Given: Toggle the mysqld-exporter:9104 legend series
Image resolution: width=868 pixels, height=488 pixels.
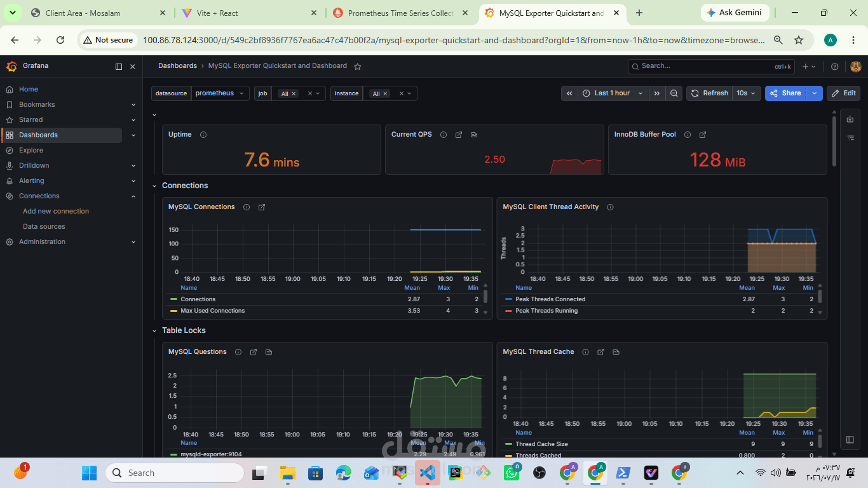Looking at the screenshot, I should (211, 454).
